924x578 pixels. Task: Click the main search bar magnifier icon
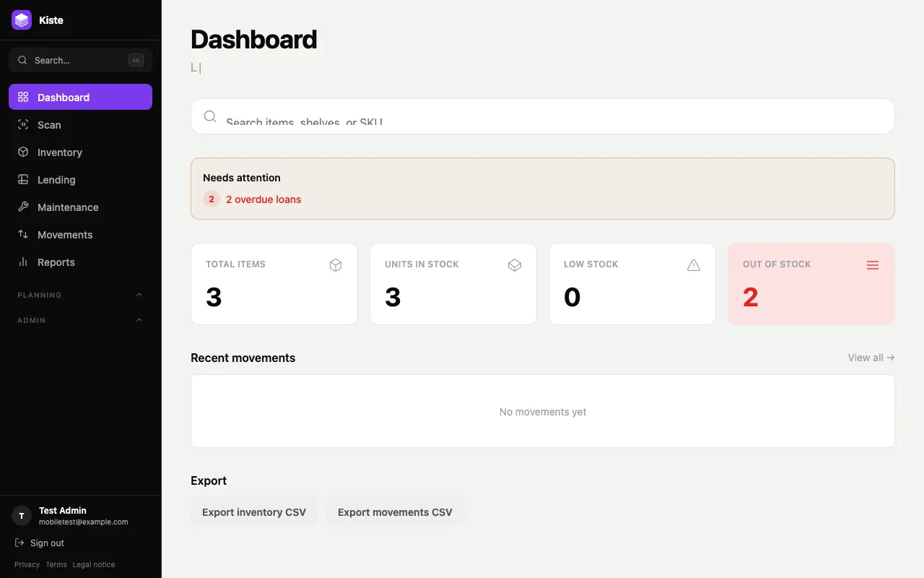(210, 116)
